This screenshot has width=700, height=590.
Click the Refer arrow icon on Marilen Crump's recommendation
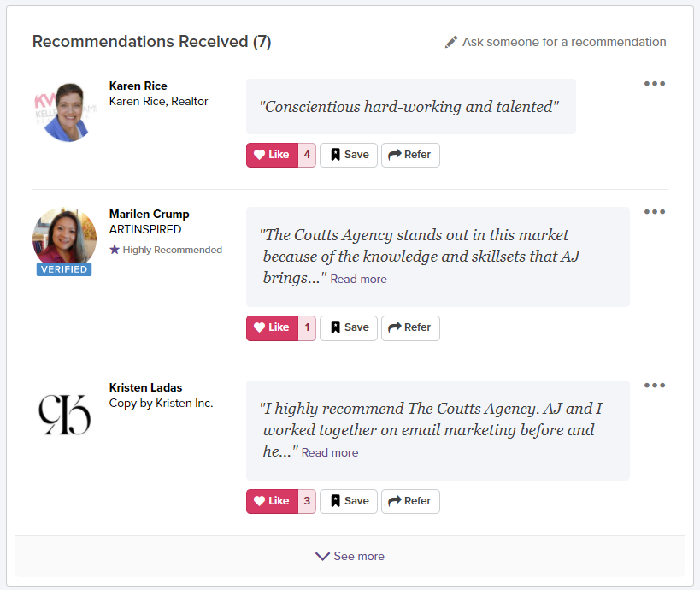(x=396, y=327)
